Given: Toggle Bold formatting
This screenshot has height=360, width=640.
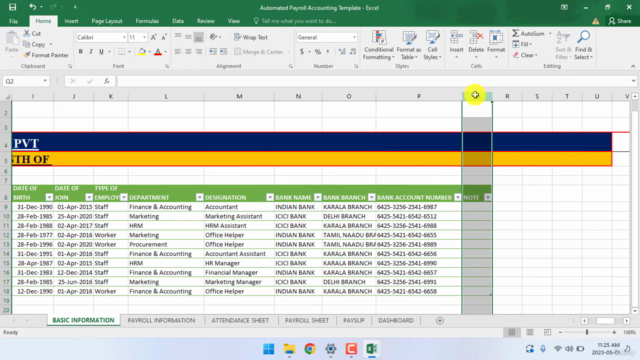Looking at the screenshot, I should [x=80, y=52].
